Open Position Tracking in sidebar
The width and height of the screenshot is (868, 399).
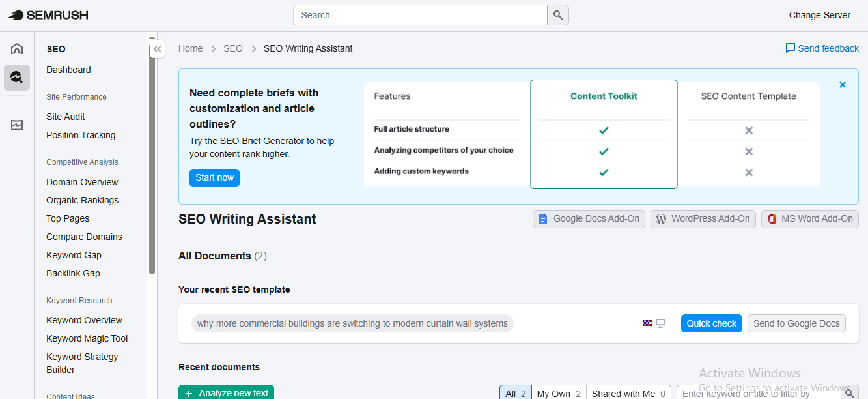(x=81, y=135)
